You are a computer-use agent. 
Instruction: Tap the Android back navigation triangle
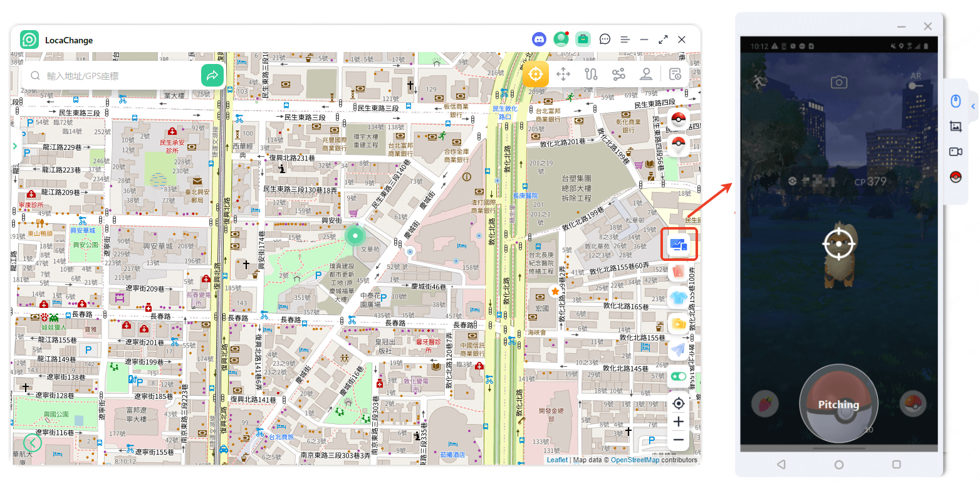pos(781,465)
